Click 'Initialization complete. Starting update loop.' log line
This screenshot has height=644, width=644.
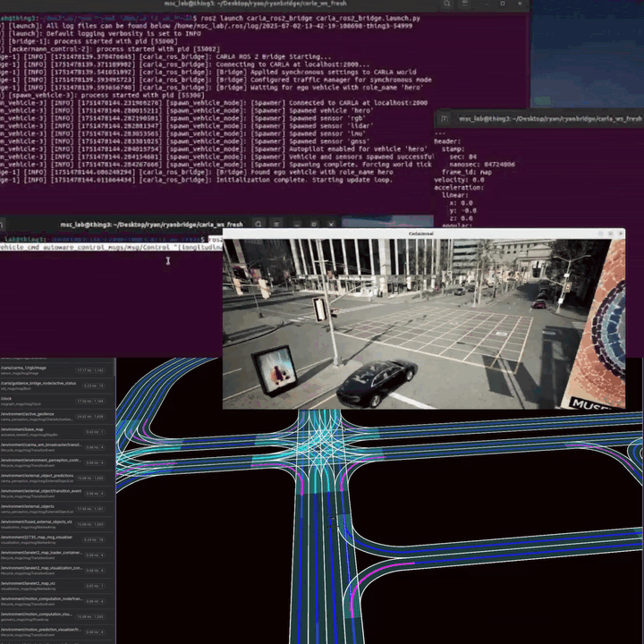(196, 180)
